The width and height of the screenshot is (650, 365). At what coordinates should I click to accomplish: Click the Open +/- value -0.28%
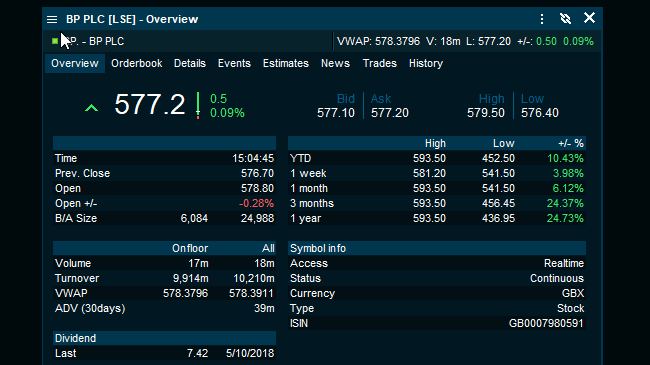click(x=256, y=203)
